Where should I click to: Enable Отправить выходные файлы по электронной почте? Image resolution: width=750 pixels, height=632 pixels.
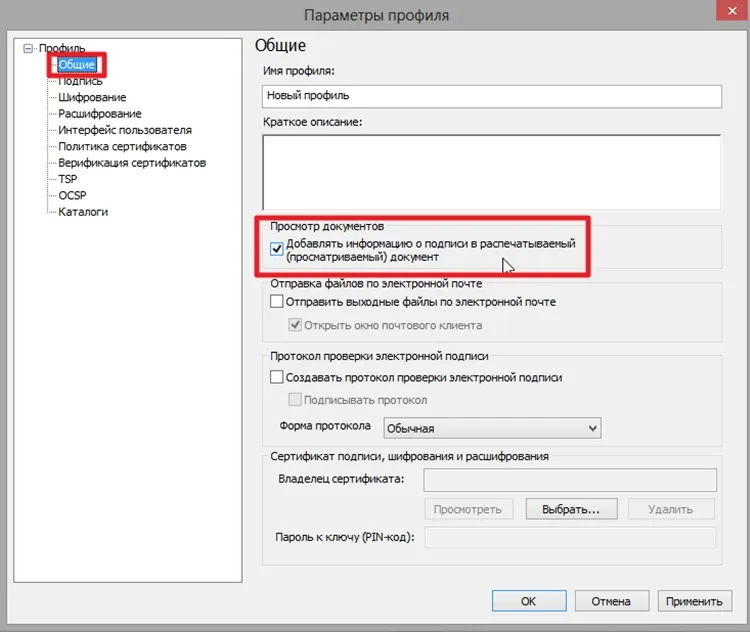click(277, 301)
